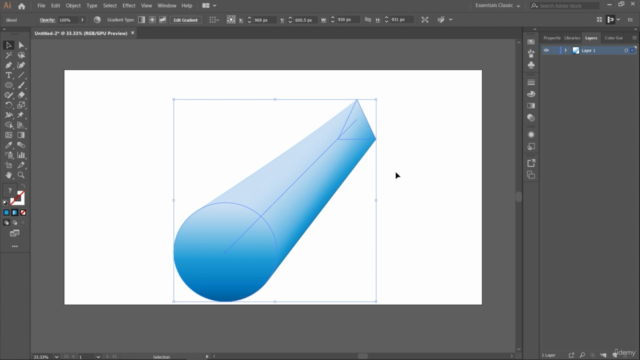Select the Zoom tool
Image resolution: width=640 pixels, height=360 pixels.
(x=21, y=175)
